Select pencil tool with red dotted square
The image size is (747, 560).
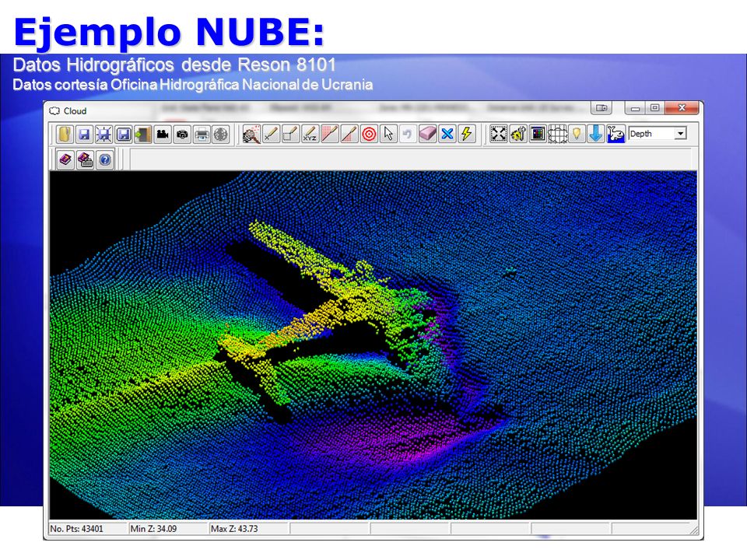(330, 135)
